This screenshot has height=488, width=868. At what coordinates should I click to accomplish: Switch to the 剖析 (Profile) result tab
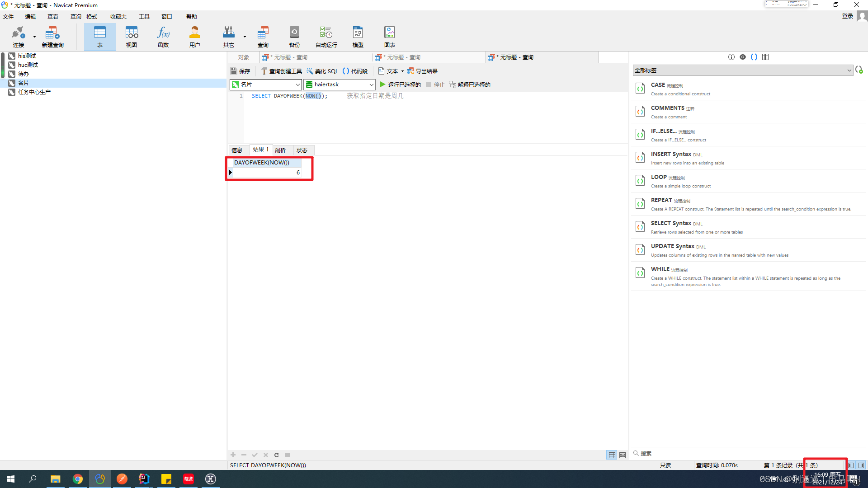280,150
